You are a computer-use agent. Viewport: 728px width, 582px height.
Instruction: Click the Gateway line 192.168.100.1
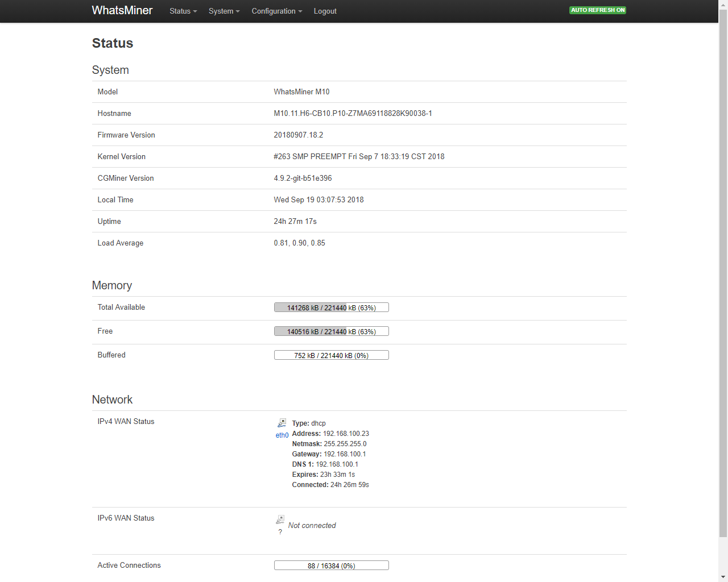[x=329, y=454]
